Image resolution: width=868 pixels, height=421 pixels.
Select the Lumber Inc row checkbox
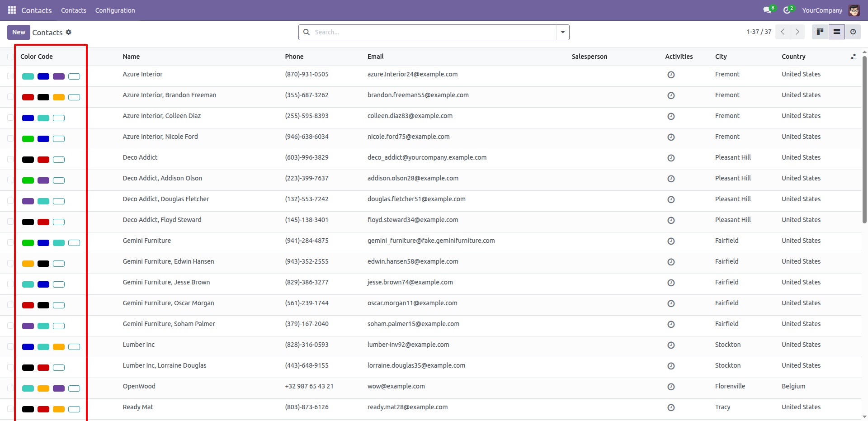pos(10,346)
